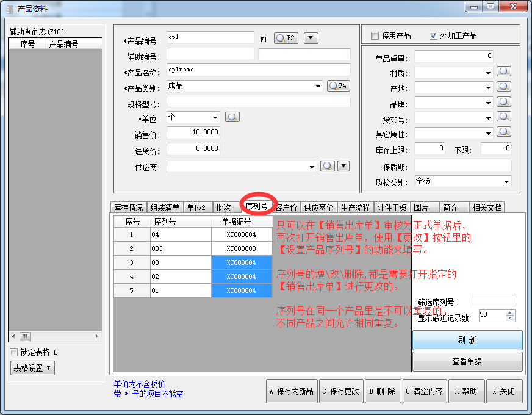Expand the 材质 dropdown
The image size is (532, 415).
click(488, 73)
